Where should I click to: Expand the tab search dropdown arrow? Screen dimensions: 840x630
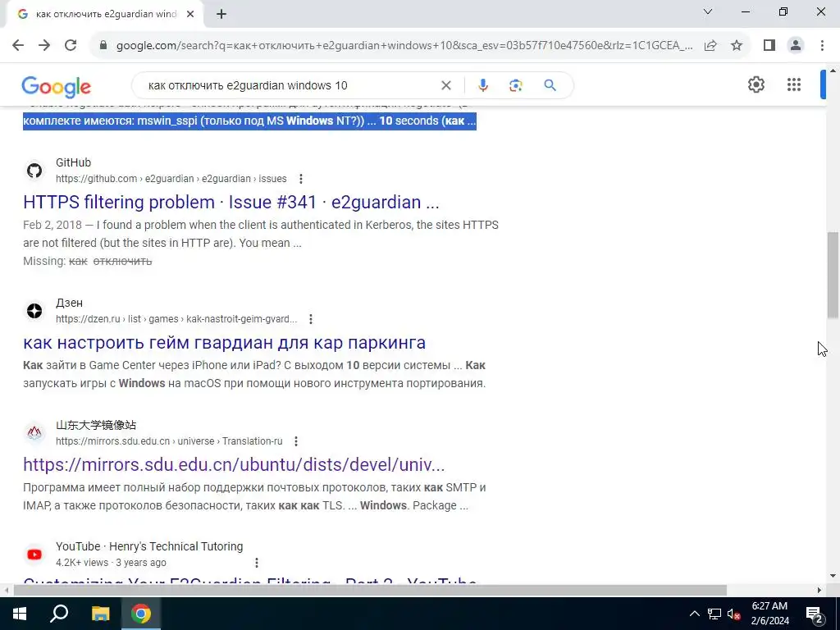click(x=708, y=11)
